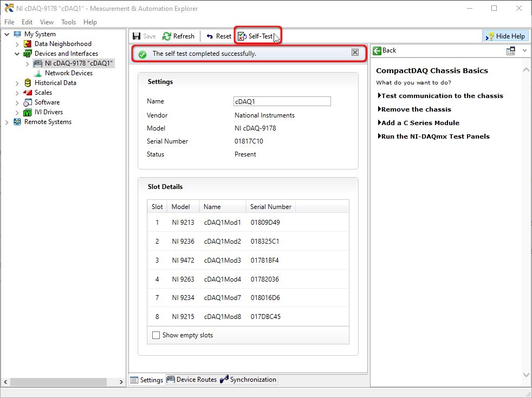
Task: Open the View menu
Action: tap(47, 22)
